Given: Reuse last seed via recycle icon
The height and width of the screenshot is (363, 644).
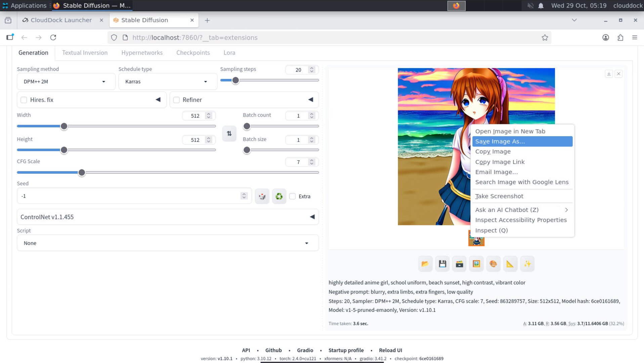Looking at the screenshot, I should [x=279, y=196].
